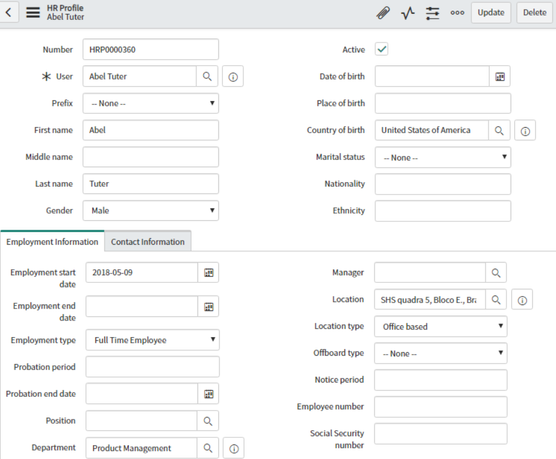Open Date of birth calendar picker
This screenshot has height=459, width=556.
tap(500, 76)
